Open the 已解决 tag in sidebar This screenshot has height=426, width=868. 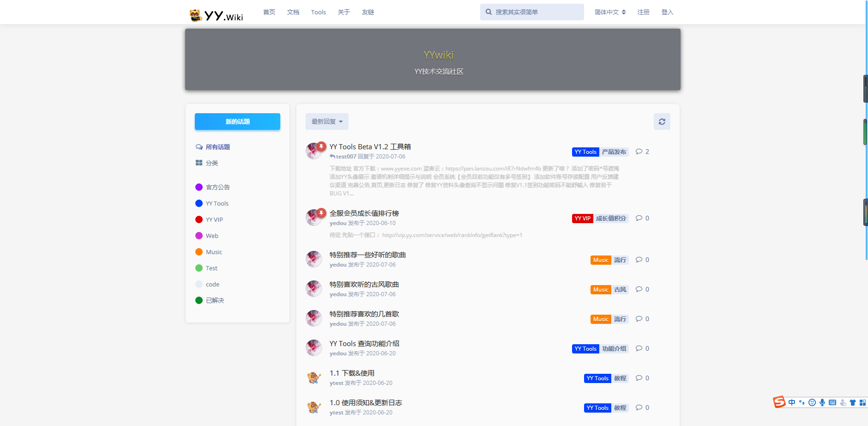tap(215, 300)
